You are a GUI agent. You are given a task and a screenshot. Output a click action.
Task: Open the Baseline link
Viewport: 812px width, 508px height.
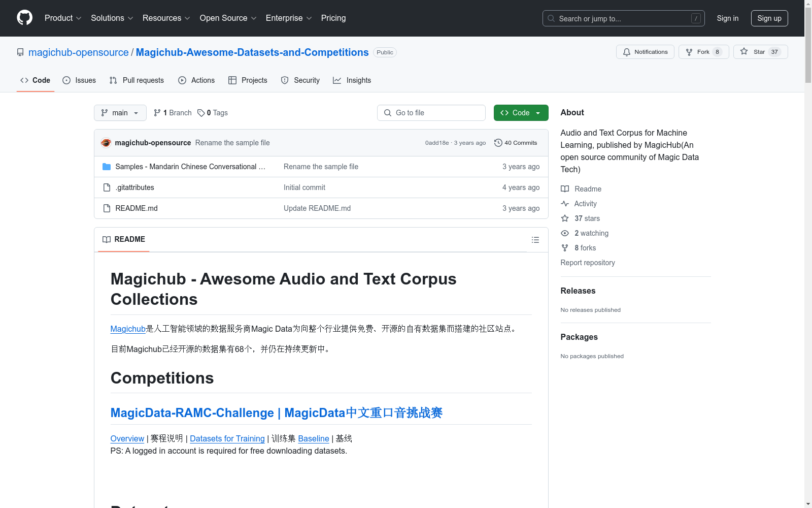(x=314, y=438)
